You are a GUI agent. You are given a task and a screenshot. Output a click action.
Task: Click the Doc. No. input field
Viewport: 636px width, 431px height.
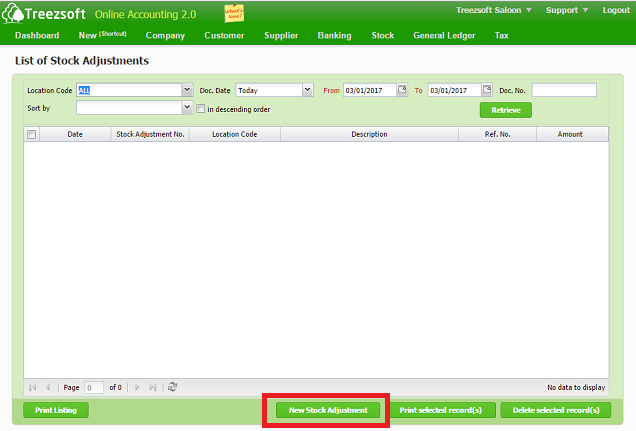(563, 90)
